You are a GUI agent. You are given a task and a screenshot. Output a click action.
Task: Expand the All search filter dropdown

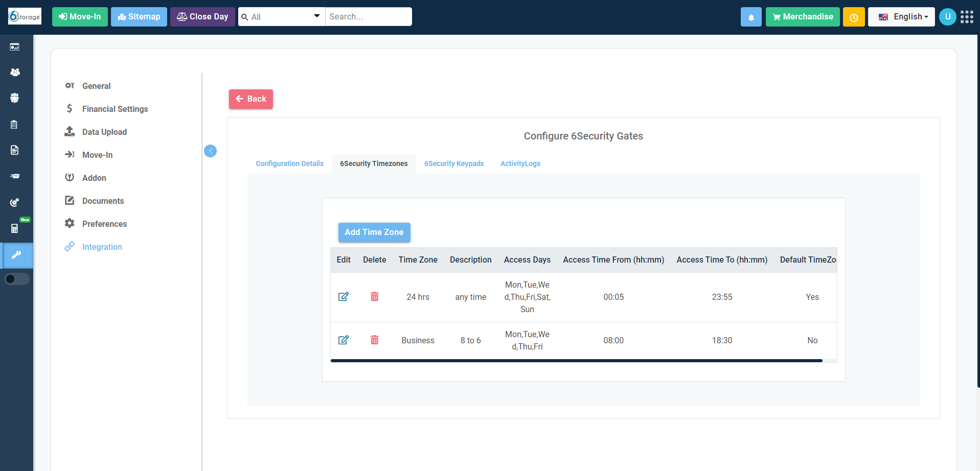pyautogui.click(x=282, y=17)
